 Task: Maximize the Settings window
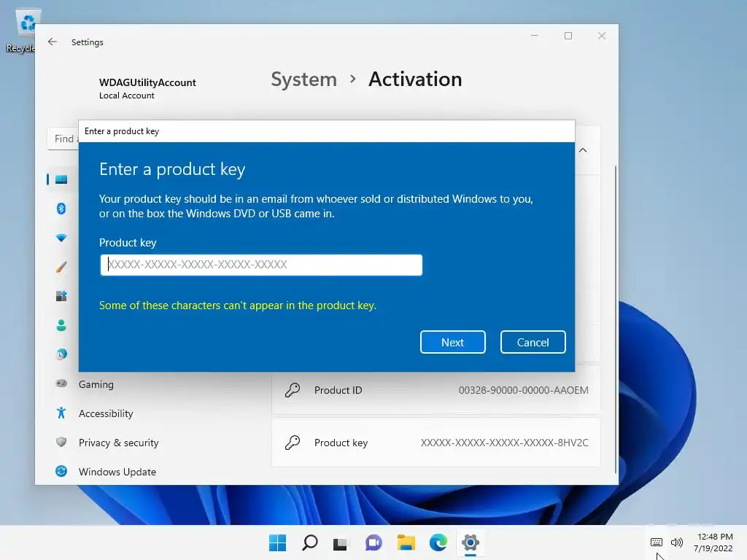coord(568,36)
